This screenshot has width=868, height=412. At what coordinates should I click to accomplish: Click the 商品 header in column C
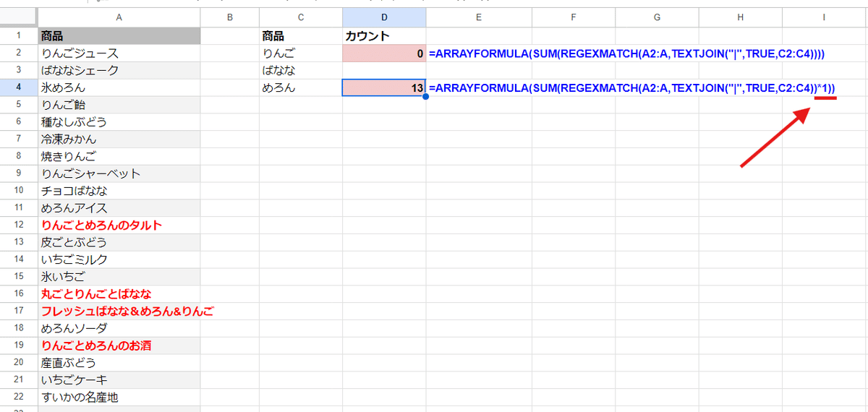coord(301,36)
